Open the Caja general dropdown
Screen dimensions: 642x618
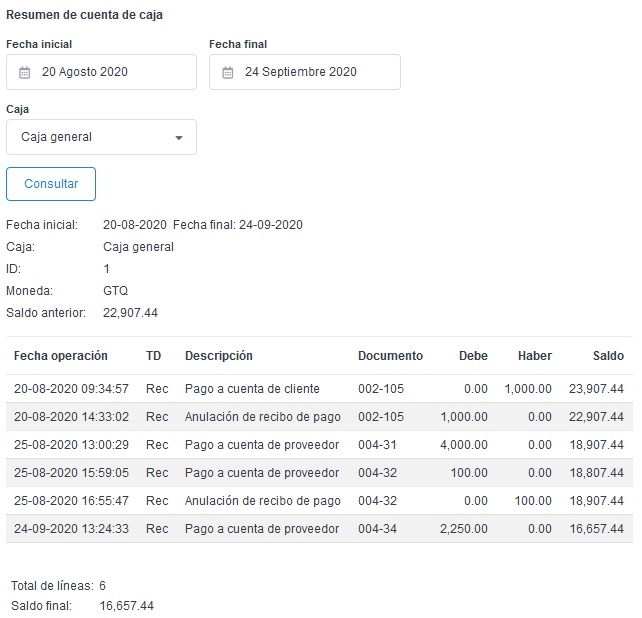point(100,137)
